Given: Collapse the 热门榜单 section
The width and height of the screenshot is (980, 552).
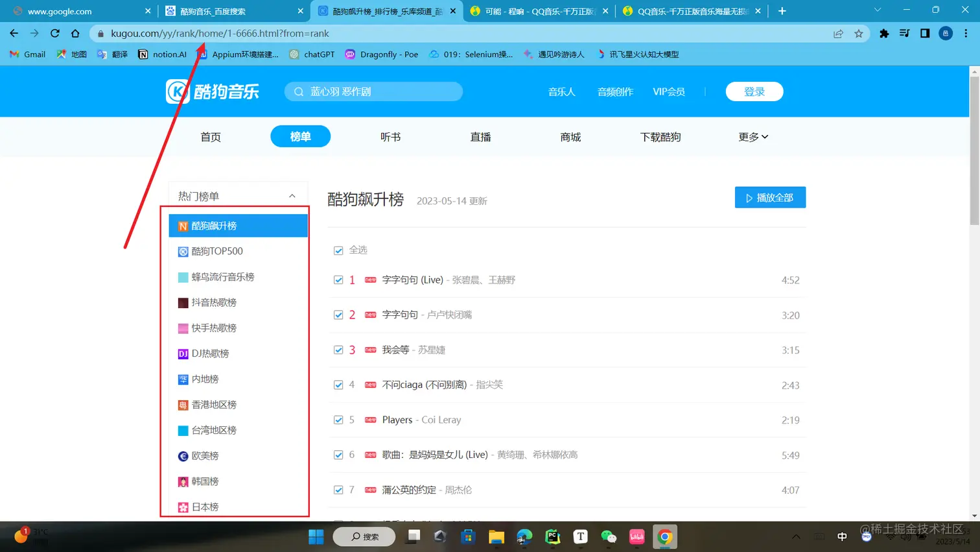Looking at the screenshot, I should [292, 196].
